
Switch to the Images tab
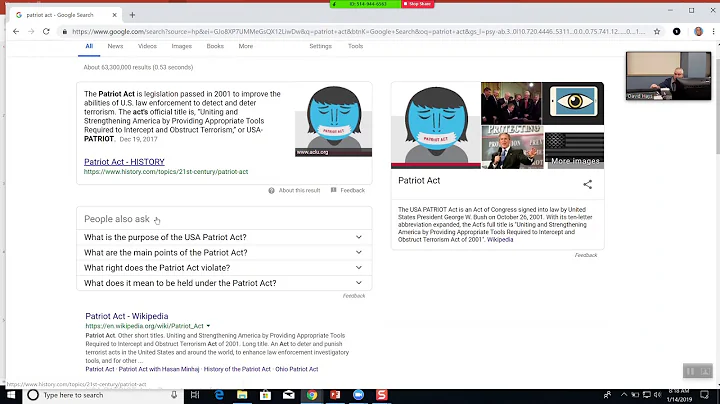tap(181, 46)
